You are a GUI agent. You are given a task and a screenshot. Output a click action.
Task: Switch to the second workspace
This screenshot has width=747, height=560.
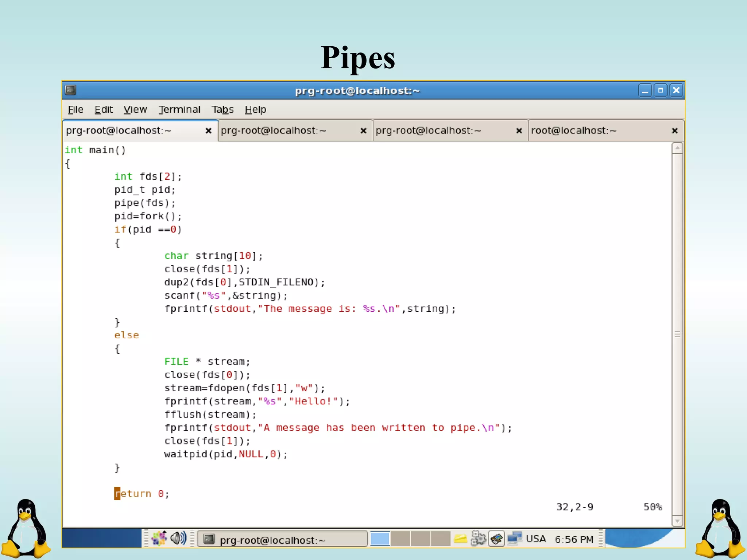400,538
